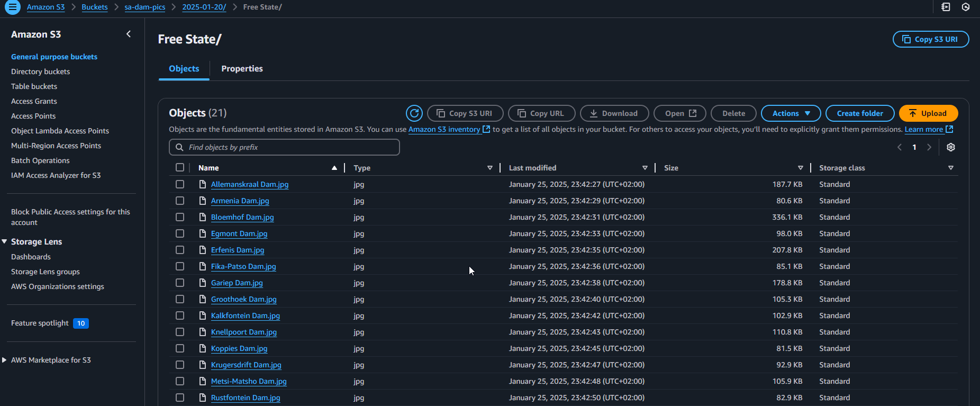Image resolution: width=980 pixels, height=406 pixels.
Task: Open Storage Lens Dashboards
Action: 31,257
